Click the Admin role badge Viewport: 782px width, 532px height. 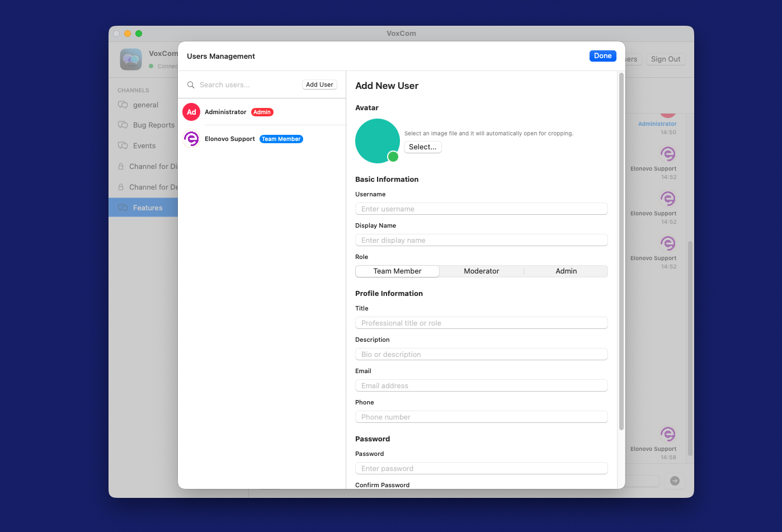click(x=262, y=112)
